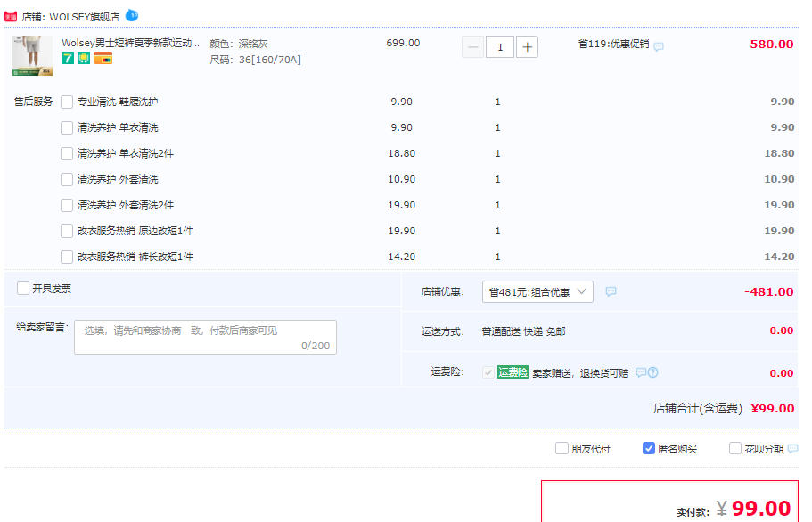Click the 店铺: WOLSEY旗舰店 store name
812x522 pixels.
tap(70, 17)
